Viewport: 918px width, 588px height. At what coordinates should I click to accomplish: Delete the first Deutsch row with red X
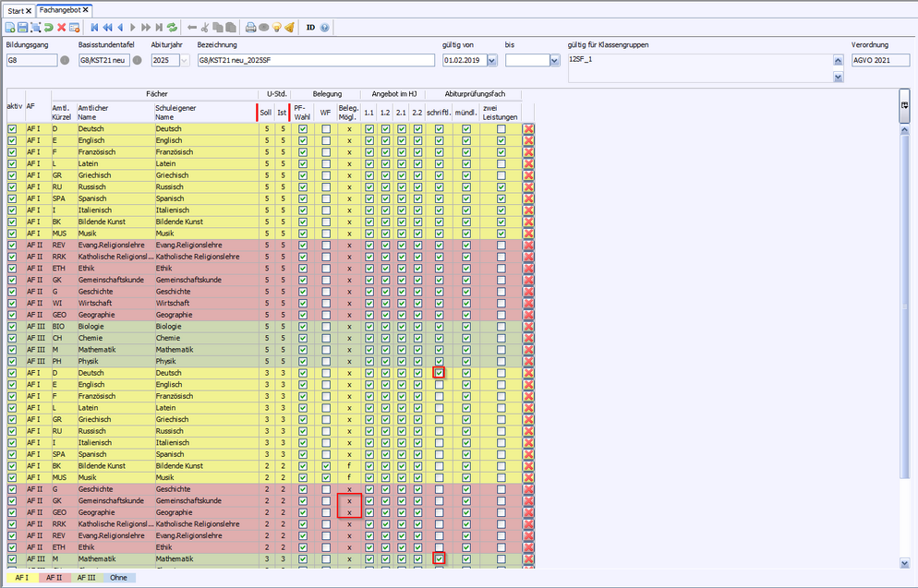click(528, 129)
